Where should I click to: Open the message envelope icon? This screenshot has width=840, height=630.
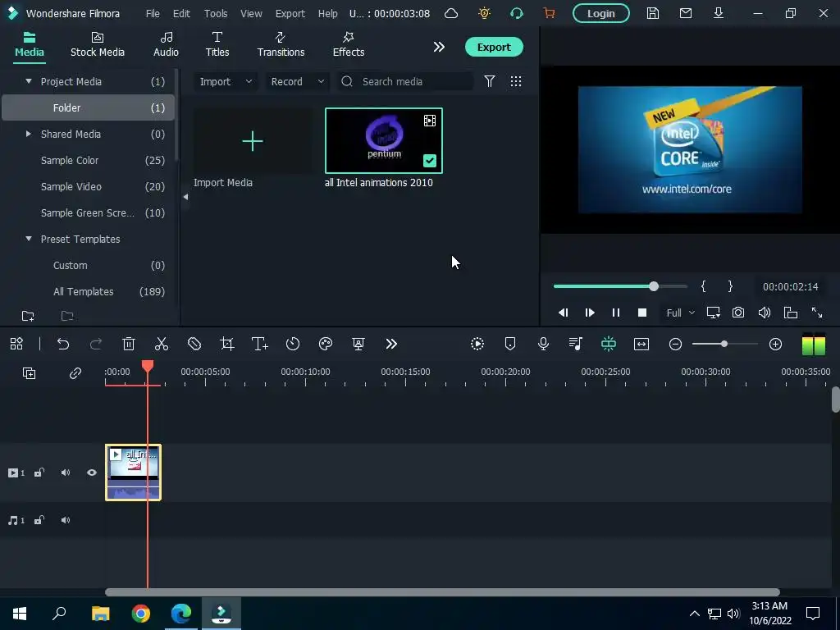686,13
